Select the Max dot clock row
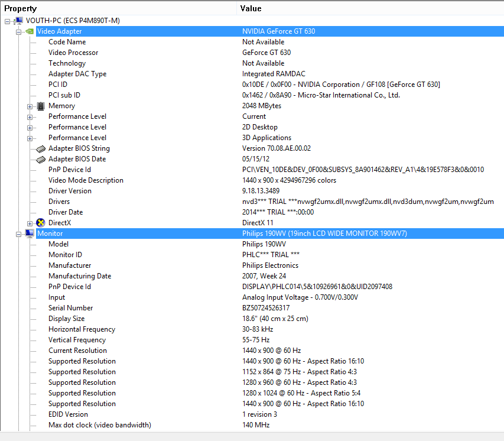 (270, 425)
